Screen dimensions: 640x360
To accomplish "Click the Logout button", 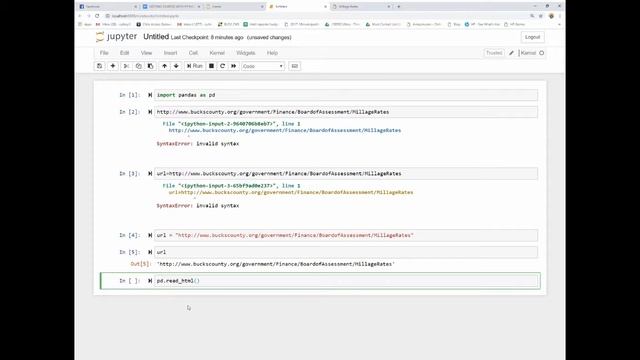I will click(x=532, y=37).
